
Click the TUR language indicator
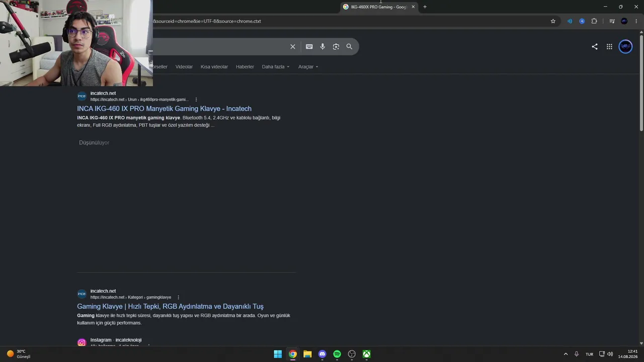(x=589, y=354)
